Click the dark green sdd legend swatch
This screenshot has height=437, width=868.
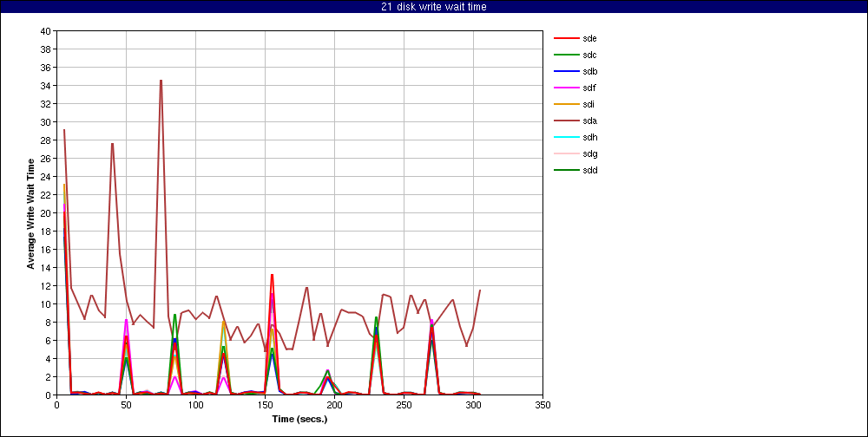(566, 170)
